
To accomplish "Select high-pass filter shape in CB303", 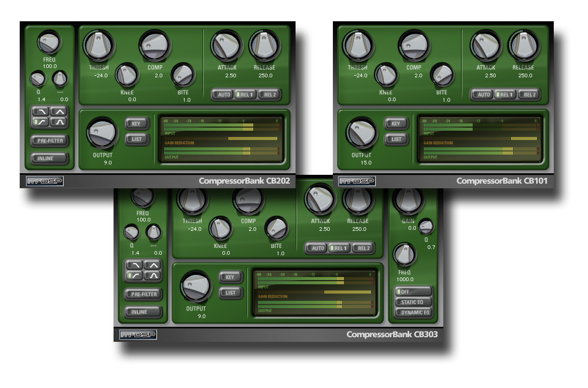I will pos(134,275).
